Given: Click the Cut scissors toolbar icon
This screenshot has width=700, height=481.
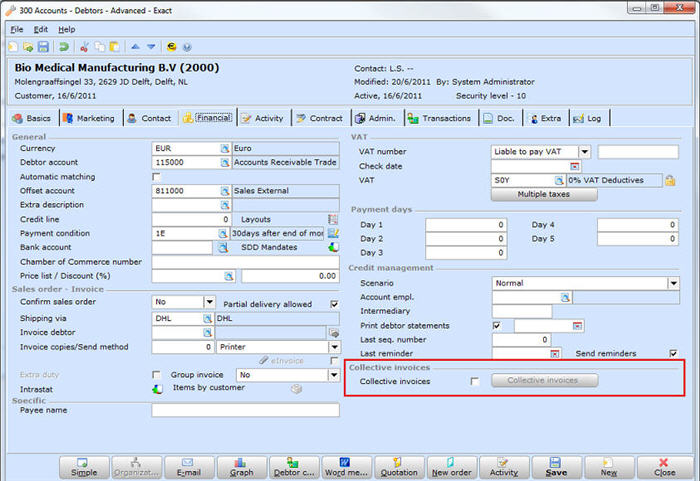Looking at the screenshot, I should [x=84, y=46].
